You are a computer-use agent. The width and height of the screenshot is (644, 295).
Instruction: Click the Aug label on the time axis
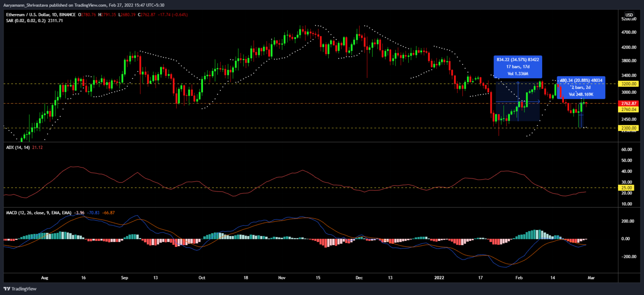(45, 278)
